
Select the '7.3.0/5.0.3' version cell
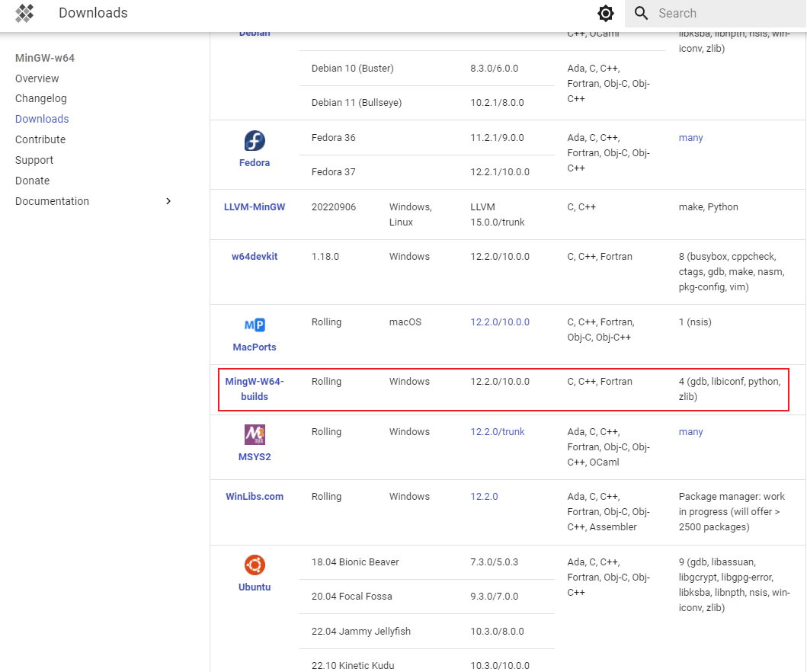494,562
